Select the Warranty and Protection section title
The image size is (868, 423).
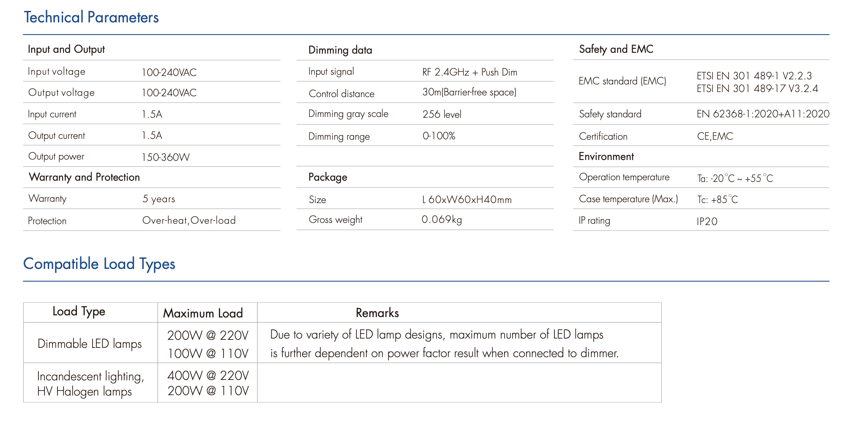point(84,177)
